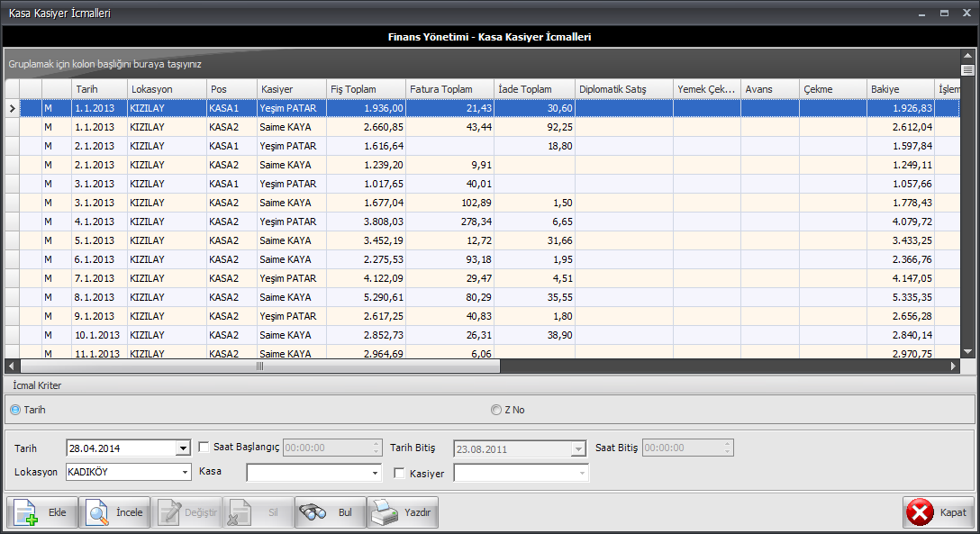The height and width of the screenshot is (534, 980).
Task: Click the down arrow of the vertical scrollbar
Action: pyautogui.click(x=967, y=351)
